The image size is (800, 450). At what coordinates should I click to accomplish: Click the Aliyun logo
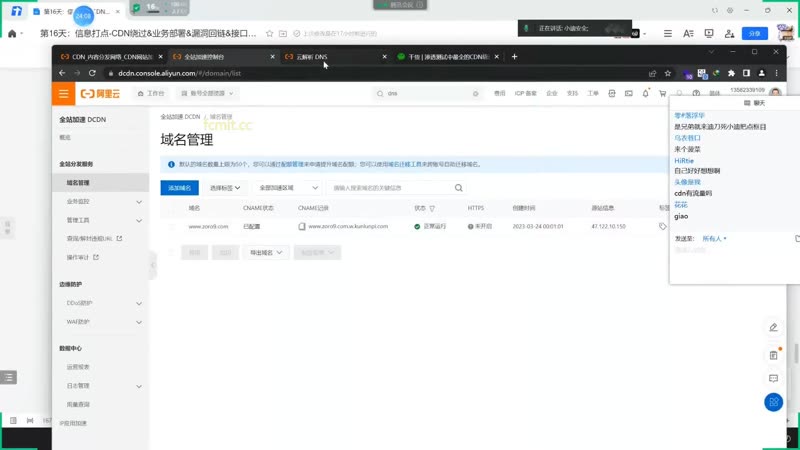pos(101,93)
